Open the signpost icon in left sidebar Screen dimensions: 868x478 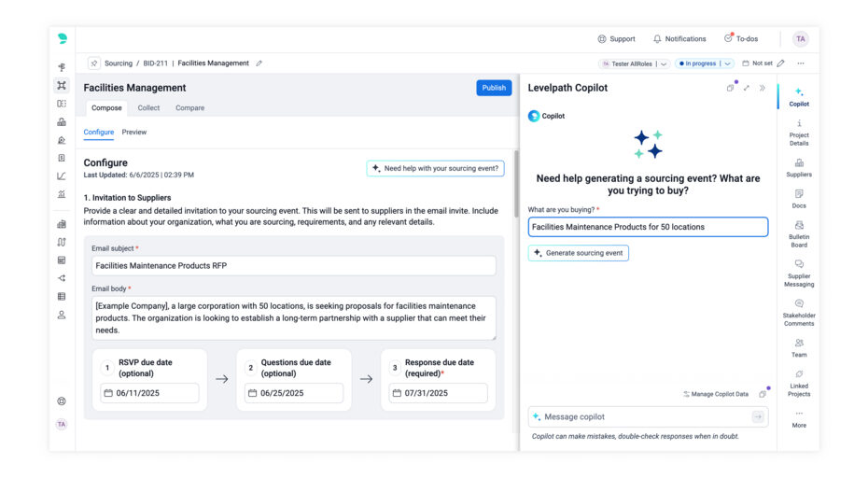point(62,67)
